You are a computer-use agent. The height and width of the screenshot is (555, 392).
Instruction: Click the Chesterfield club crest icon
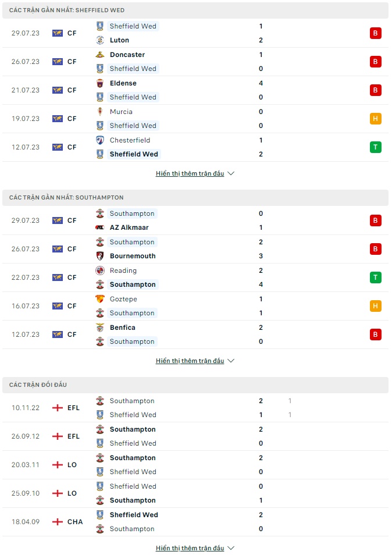(x=100, y=140)
